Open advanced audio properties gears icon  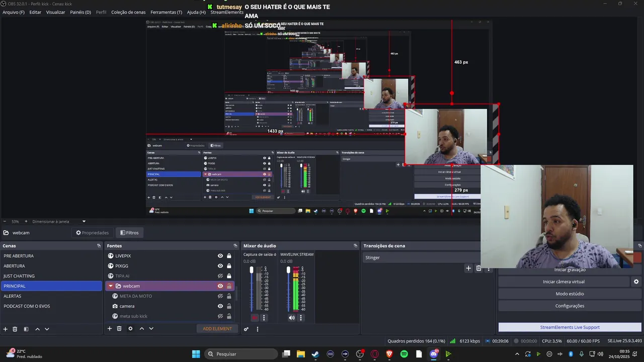tap(246, 329)
